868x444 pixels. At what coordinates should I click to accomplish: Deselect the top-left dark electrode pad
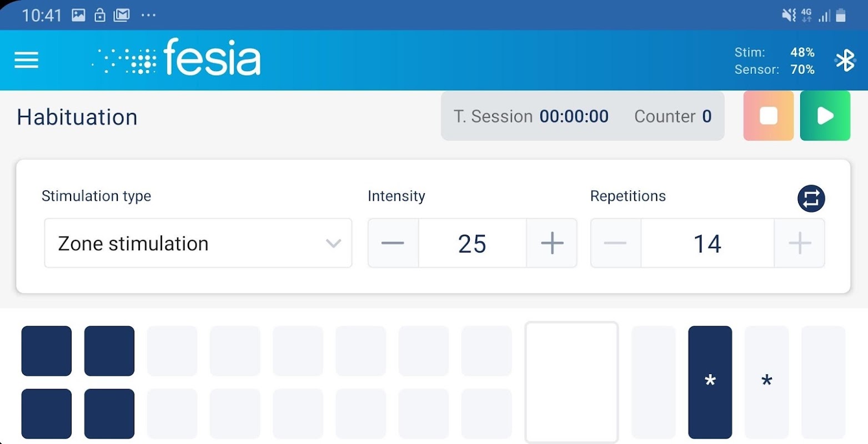coord(47,351)
